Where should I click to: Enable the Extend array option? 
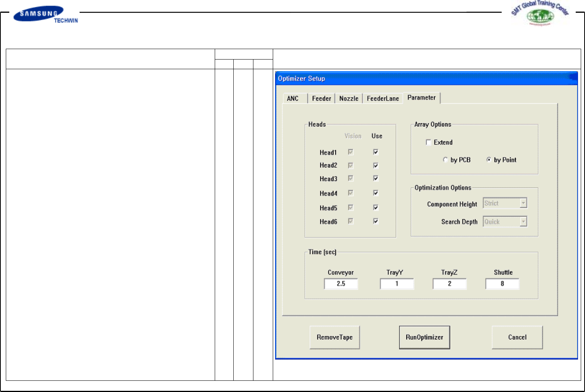pyautogui.click(x=428, y=142)
